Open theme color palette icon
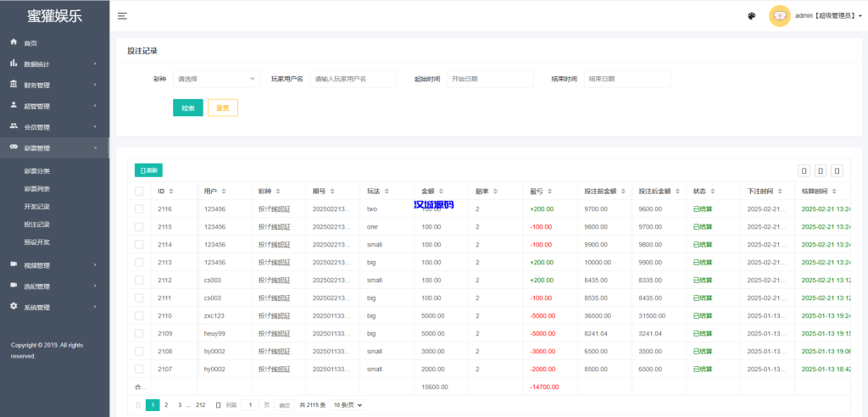868x417 pixels. click(752, 16)
